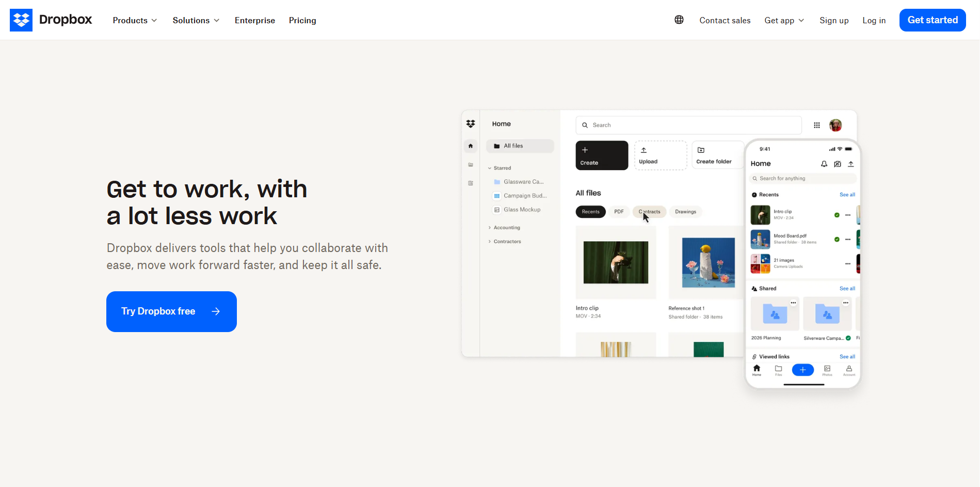Click the Intro clip row in phone Recents

pos(801,215)
